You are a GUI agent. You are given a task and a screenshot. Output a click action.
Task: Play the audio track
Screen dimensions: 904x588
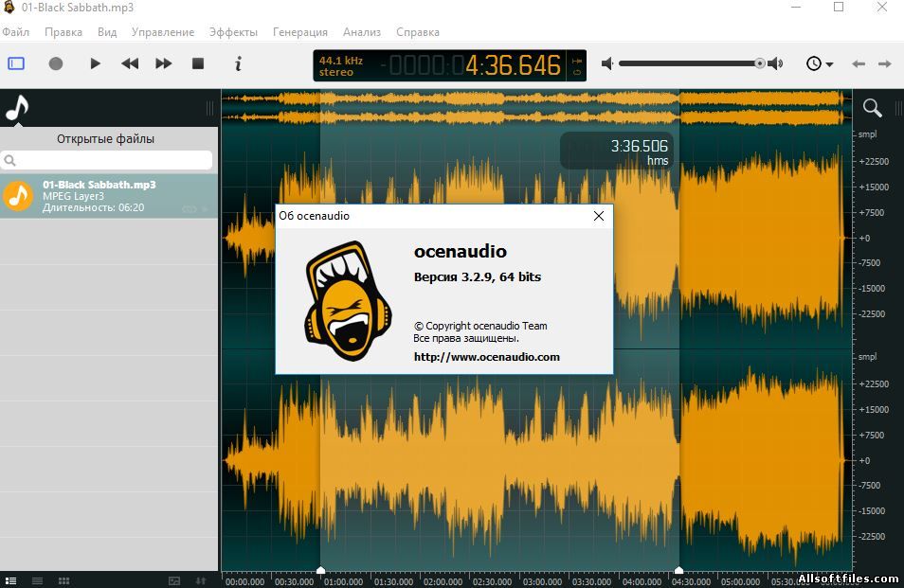coord(95,63)
